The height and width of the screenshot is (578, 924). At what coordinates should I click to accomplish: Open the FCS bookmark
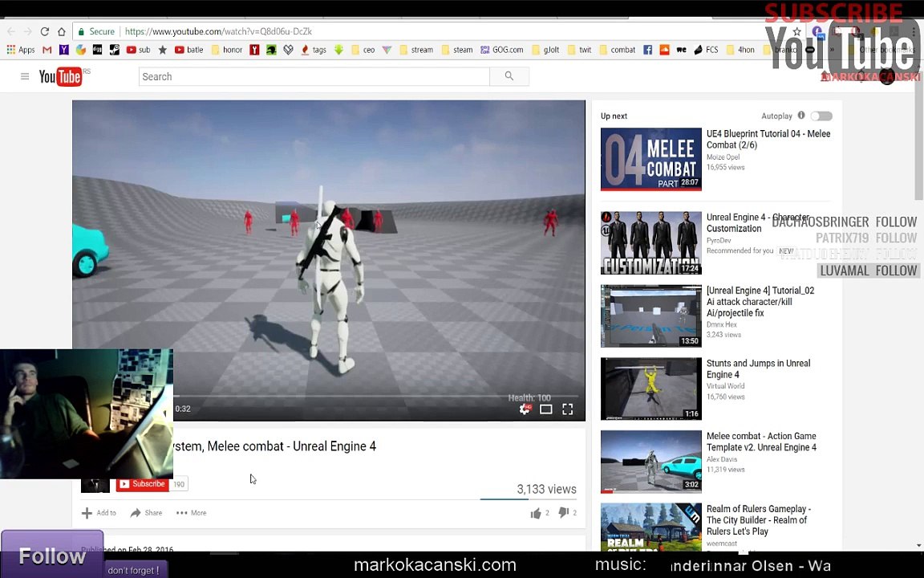(x=706, y=50)
